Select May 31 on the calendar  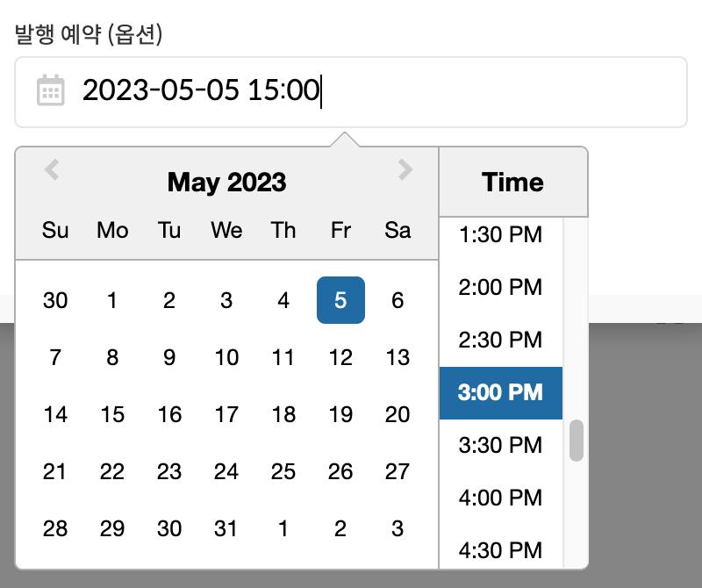(x=226, y=528)
